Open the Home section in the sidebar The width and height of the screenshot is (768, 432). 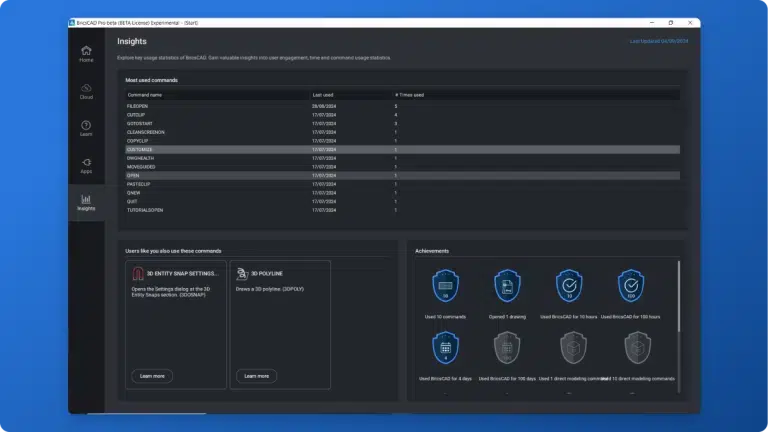[x=86, y=53]
